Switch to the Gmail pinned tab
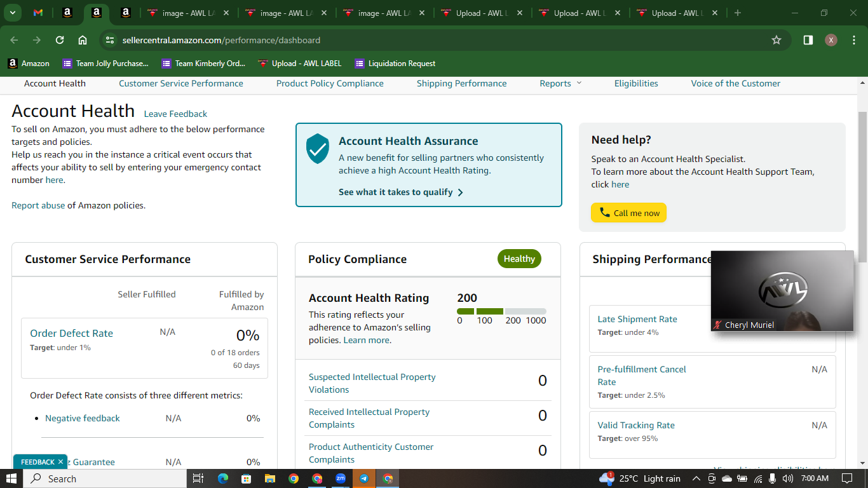Viewport: 868px width, 488px height. [38, 13]
